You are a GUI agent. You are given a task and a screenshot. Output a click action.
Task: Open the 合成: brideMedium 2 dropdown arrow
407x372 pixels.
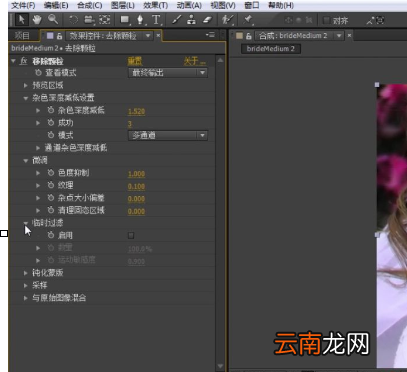pos(339,36)
